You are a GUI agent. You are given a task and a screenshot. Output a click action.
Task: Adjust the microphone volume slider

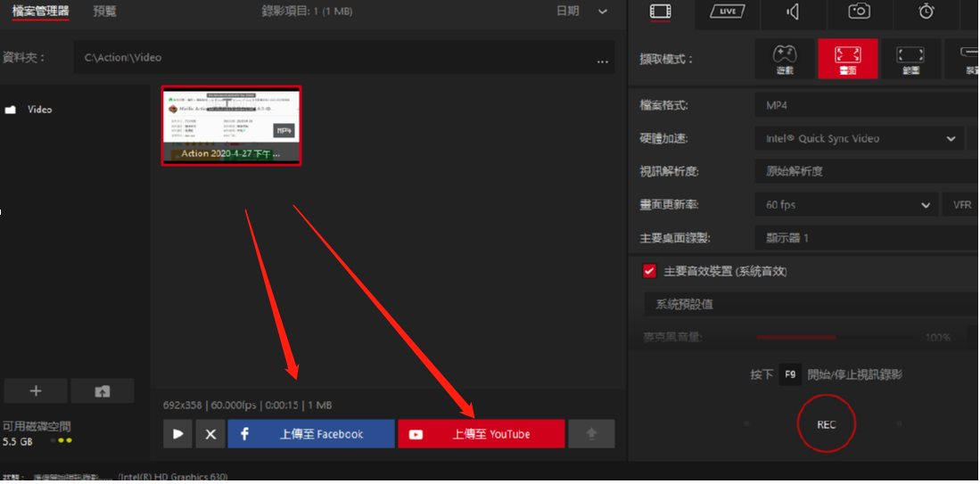coord(836,338)
